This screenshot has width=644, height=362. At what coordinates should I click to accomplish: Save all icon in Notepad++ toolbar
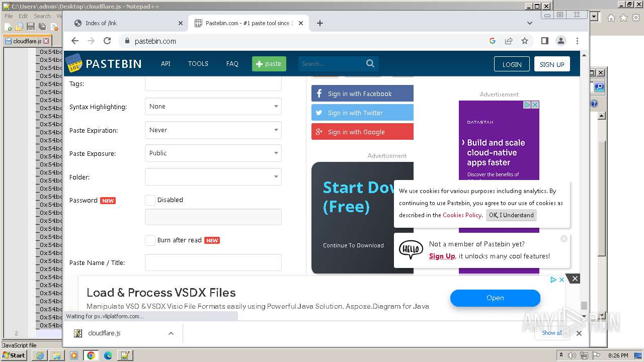pyautogui.click(x=42, y=27)
